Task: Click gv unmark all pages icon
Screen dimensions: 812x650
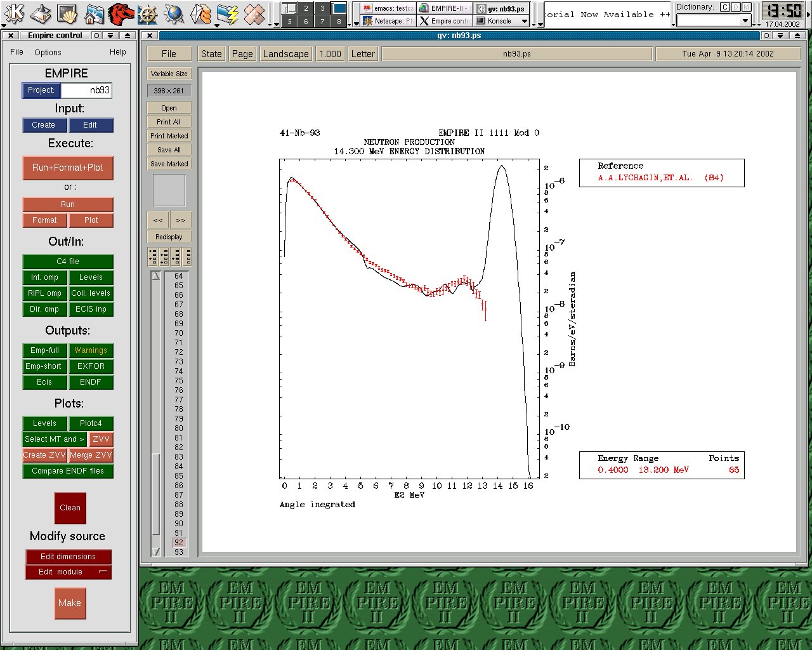Action: (187, 256)
